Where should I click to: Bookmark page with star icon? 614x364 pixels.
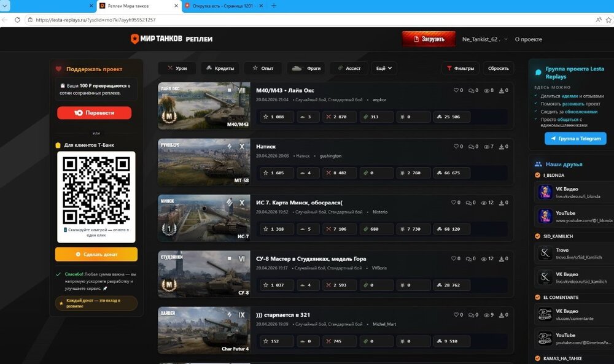pyautogui.click(x=609, y=20)
